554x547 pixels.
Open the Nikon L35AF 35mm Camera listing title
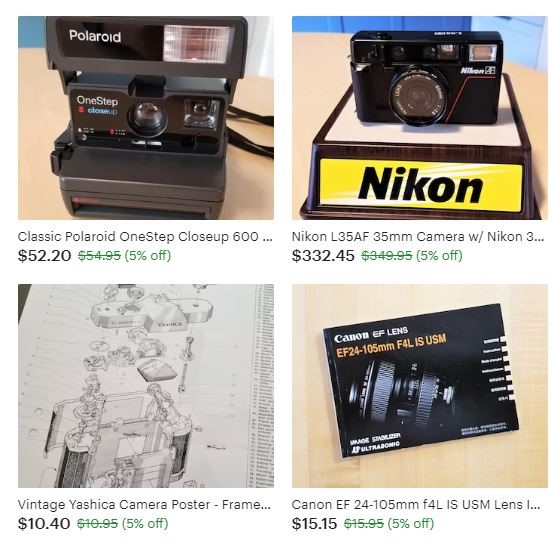(418, 236)
